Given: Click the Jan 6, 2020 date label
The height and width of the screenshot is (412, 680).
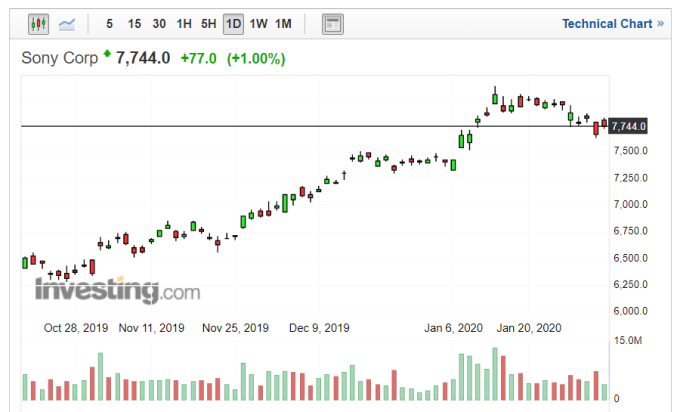Looking at the screenshot, I should [453, 328].
